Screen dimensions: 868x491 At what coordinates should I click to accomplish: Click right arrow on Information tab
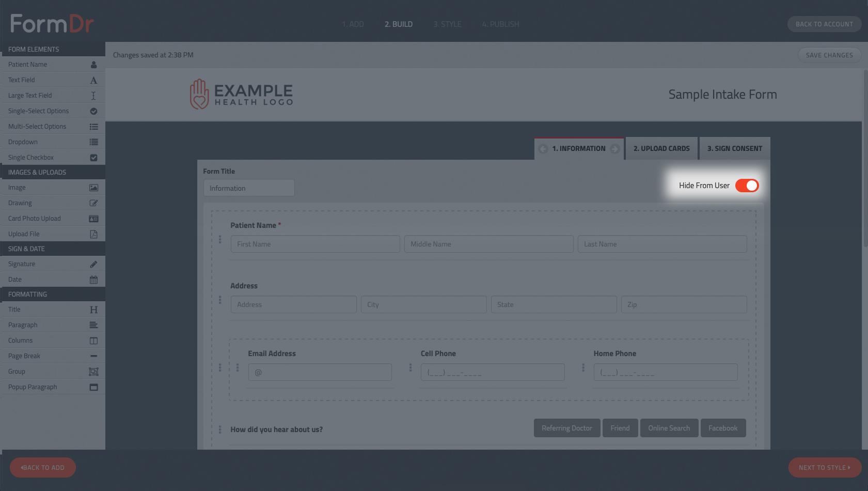(614, 149)
